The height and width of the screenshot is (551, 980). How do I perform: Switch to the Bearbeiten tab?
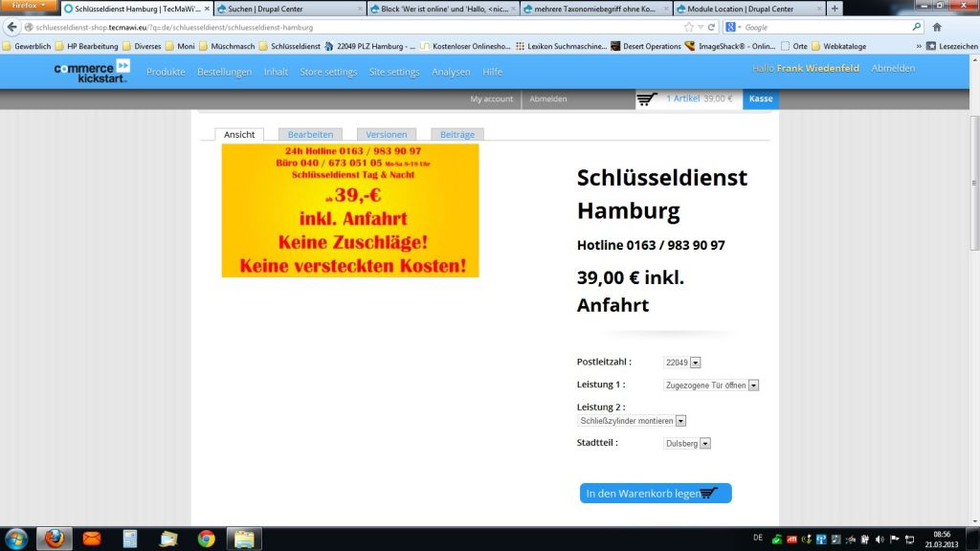point(310,135)
